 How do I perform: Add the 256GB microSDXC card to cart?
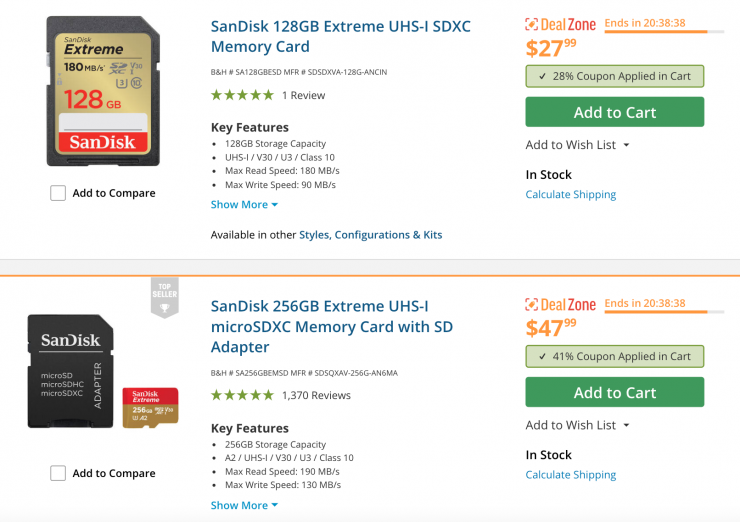pos(614,392)
